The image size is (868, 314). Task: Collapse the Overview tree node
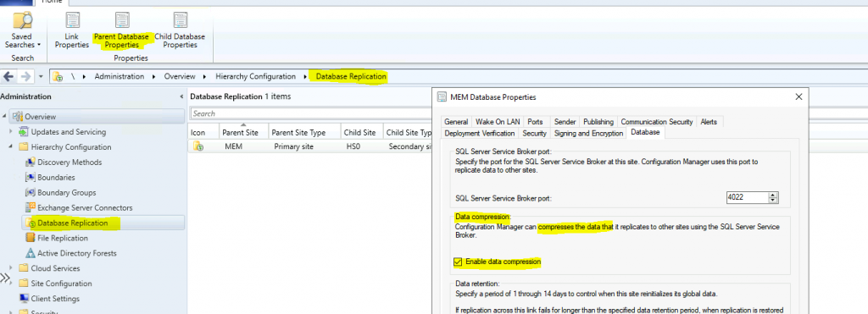4,117
